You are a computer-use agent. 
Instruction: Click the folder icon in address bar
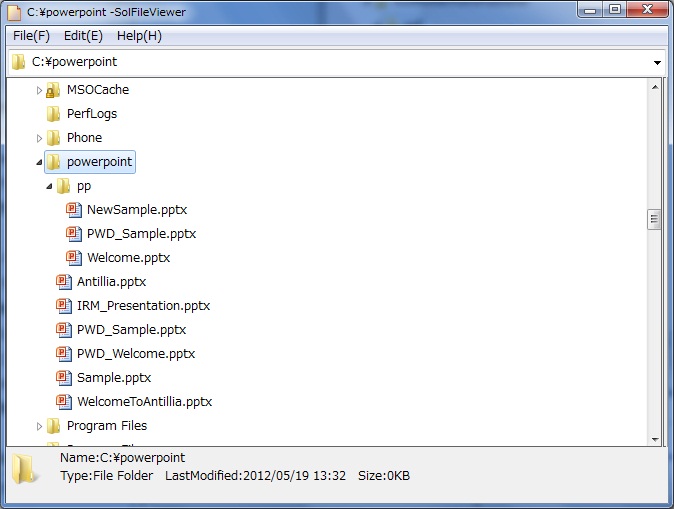click(18, 62)
